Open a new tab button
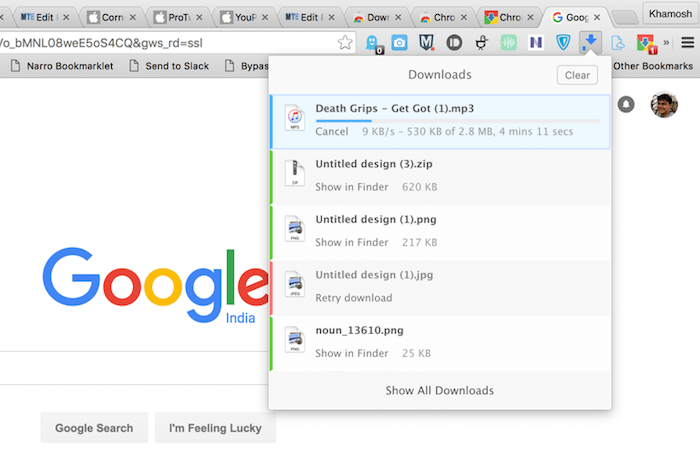The image size is (700, 455). 625,18
